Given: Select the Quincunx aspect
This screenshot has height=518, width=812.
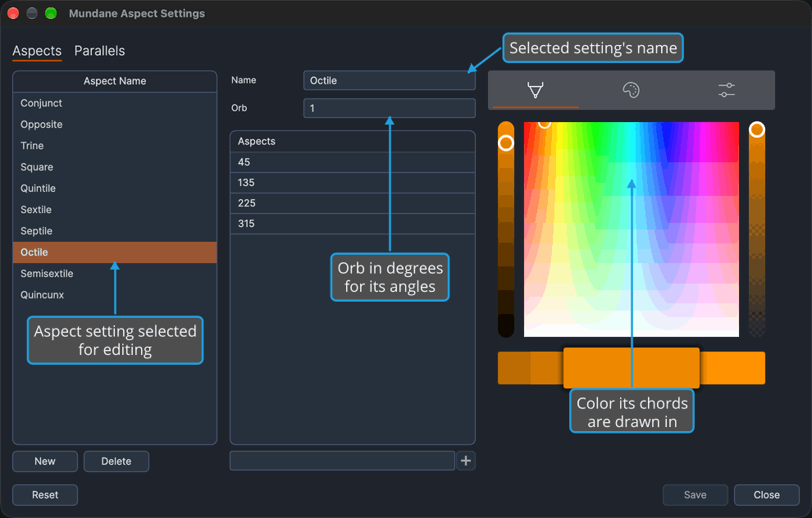Looking at the screenshot, I should coord(115,295).
